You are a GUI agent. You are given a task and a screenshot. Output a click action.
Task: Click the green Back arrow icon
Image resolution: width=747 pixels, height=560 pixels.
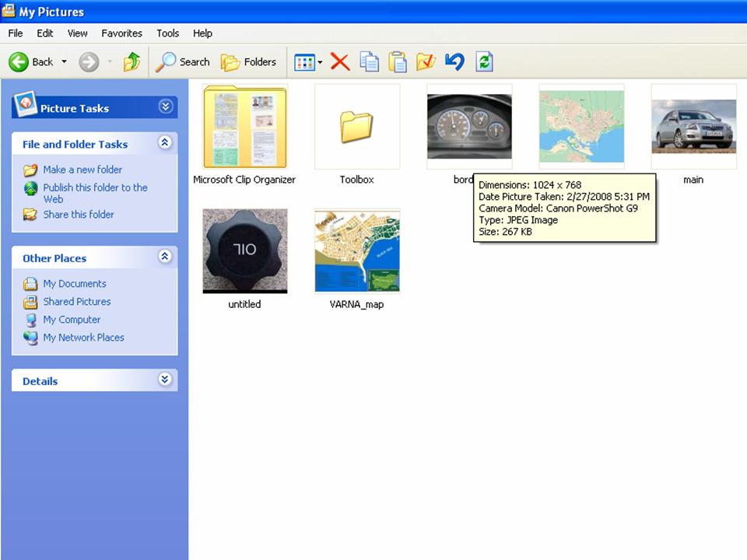(19, 62)
